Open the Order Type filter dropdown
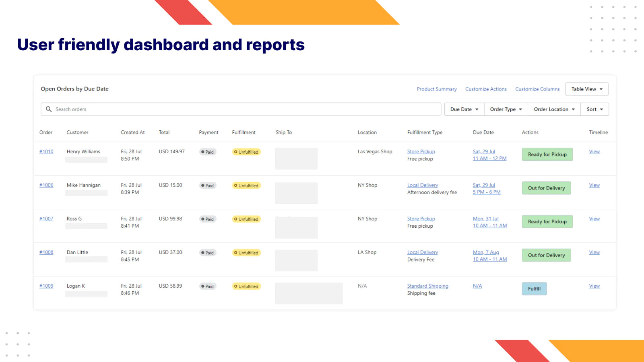 click(x=505, y=109)
